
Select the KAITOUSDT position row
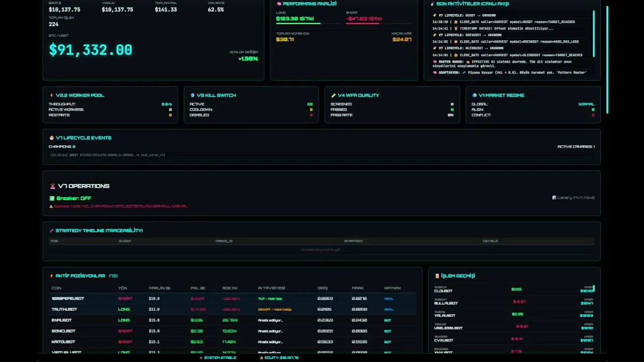pos(233,342)
